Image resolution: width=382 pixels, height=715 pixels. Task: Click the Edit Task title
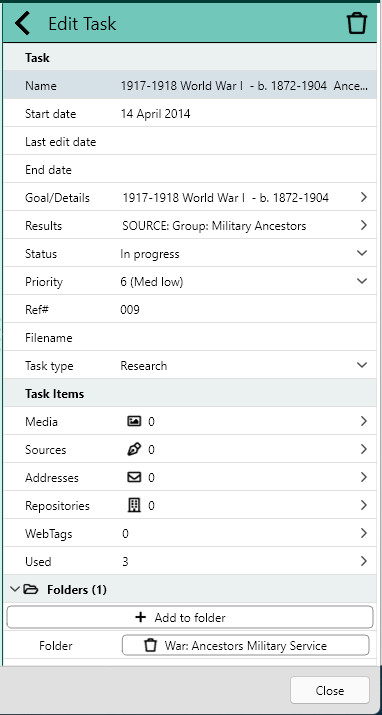[83, 23]
